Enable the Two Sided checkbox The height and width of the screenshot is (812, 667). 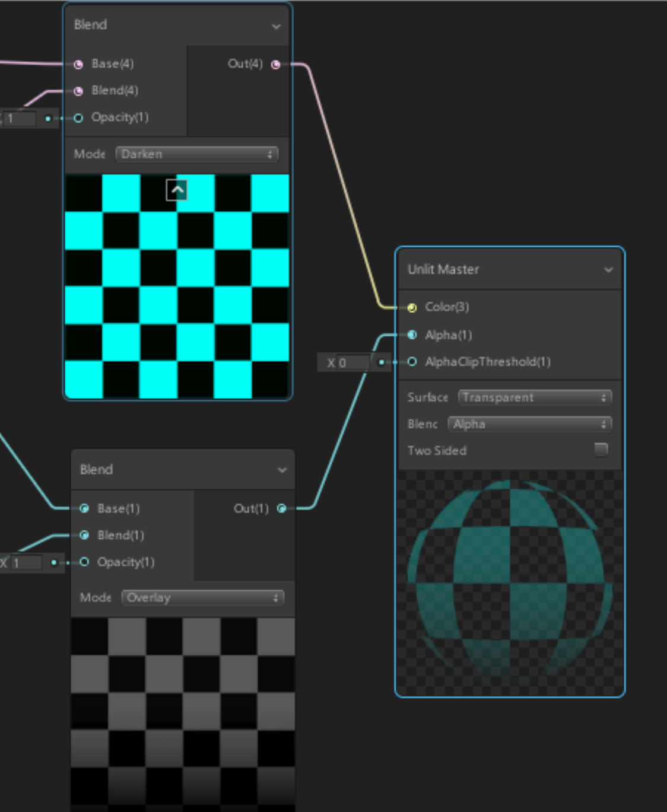(601, 450)
